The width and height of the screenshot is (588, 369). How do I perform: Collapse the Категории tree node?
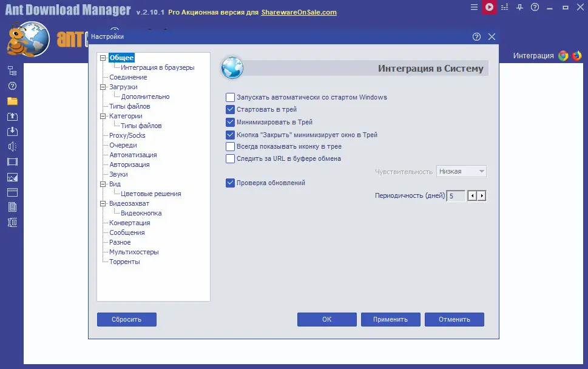103,117
